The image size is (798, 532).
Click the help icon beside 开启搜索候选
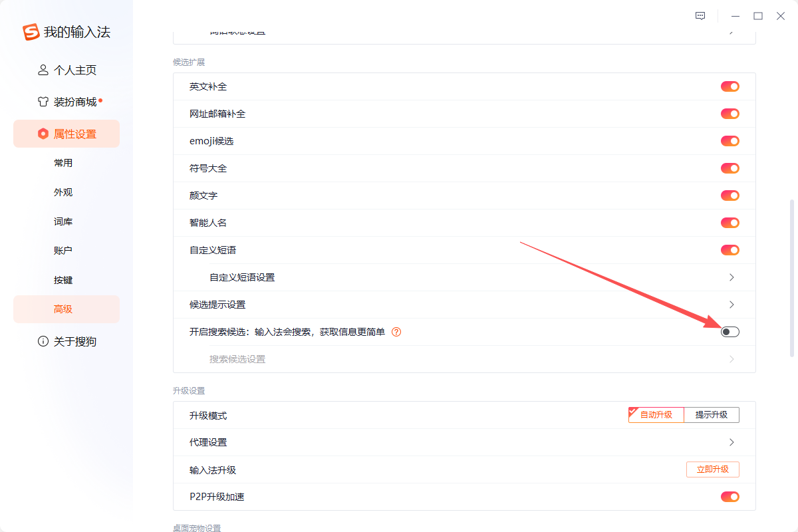click(396, 332)
